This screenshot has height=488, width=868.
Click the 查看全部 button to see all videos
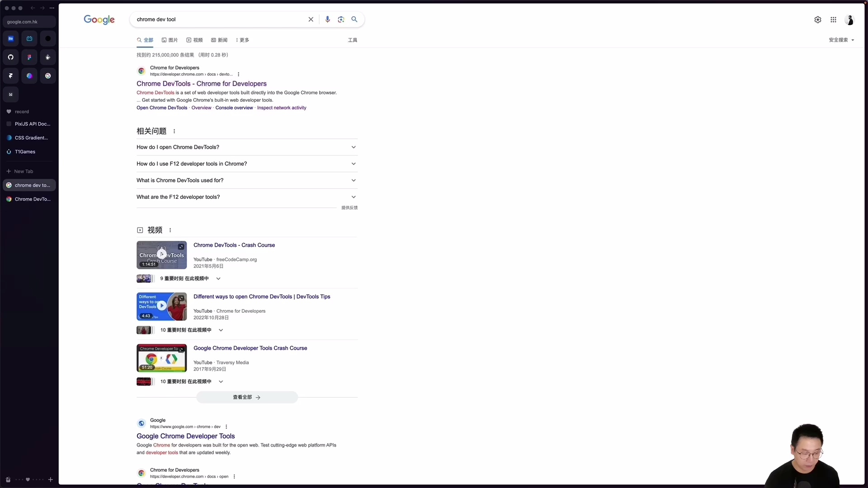tap(246, 397)
